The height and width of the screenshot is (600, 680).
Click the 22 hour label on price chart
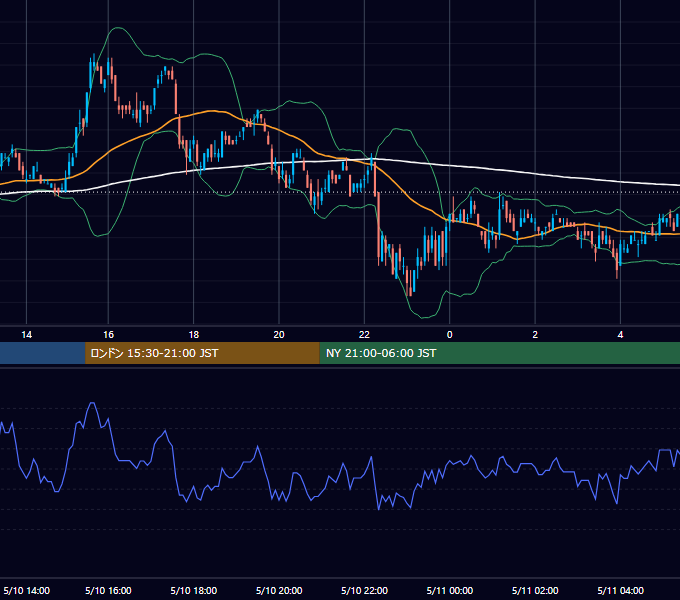point(364,335)
